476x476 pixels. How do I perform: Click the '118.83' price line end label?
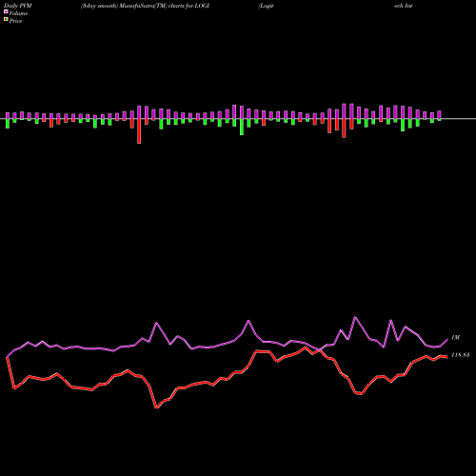pyautogui.click(x=460, y=355)
